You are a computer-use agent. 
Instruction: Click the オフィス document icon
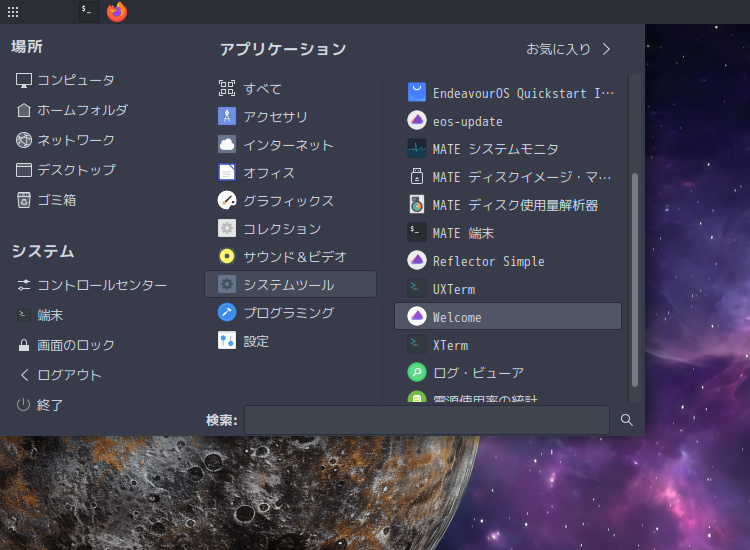227,172
